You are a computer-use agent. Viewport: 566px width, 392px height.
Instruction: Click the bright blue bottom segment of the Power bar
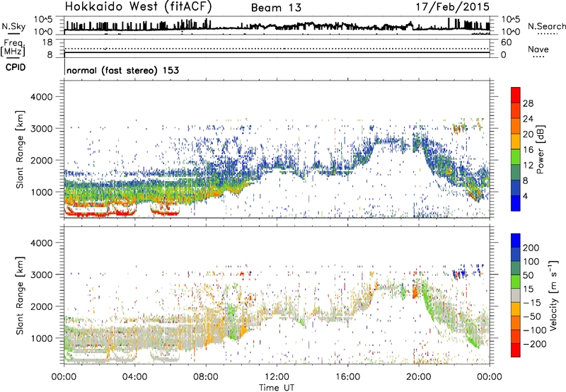tap(516, 203)
